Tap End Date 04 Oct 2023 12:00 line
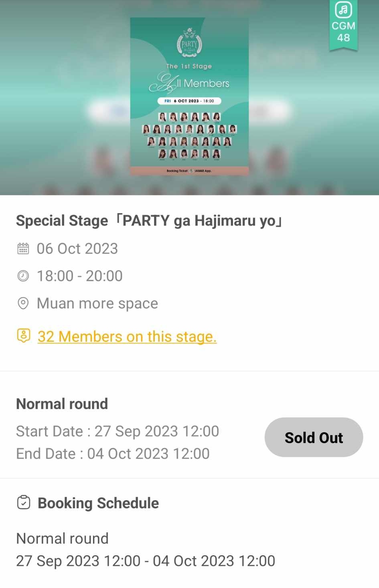379x588 pixels. pos(113,454)
